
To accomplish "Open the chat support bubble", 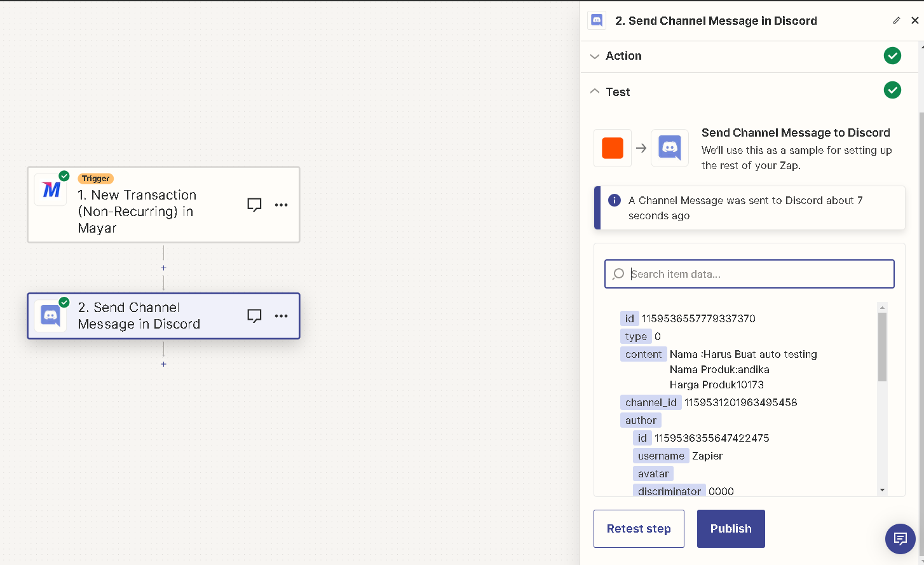I will 900,538.
